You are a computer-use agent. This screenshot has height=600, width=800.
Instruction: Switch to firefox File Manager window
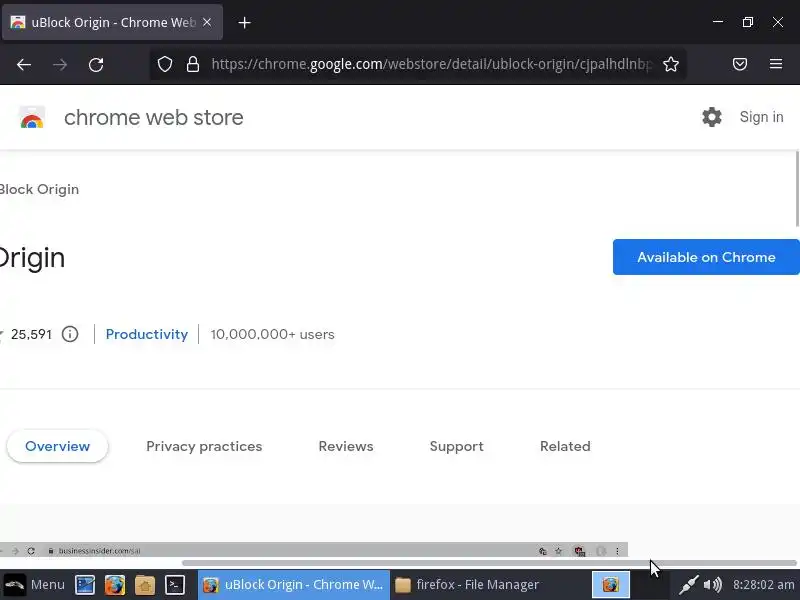(x=468, y=585)
